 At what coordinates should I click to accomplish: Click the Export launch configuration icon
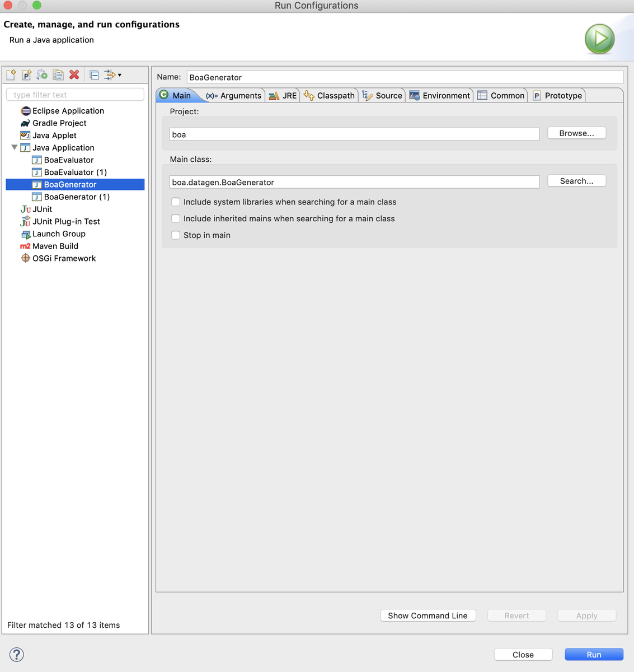[x=42, y=75]
